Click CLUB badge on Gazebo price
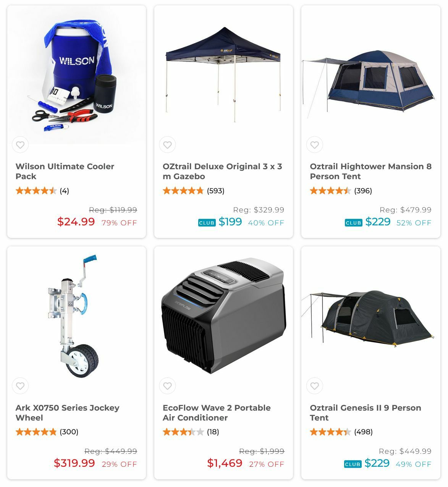 pos(207,223)
